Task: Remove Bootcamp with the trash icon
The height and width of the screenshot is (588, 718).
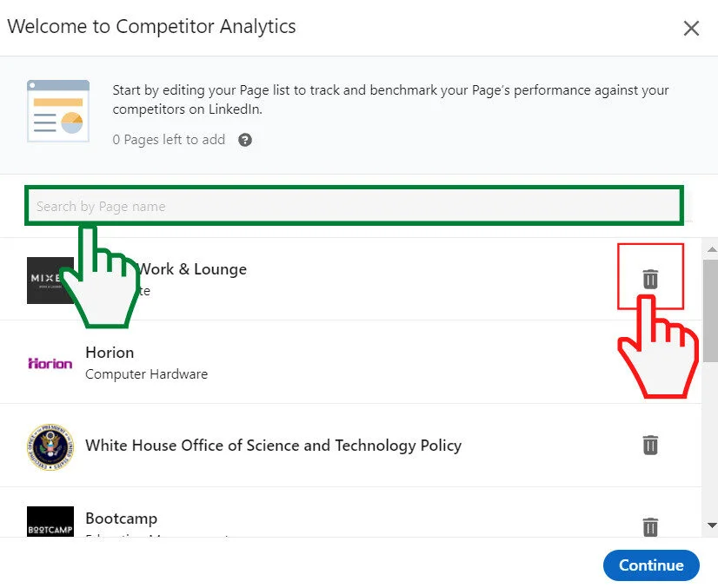Action: point(650,527)
